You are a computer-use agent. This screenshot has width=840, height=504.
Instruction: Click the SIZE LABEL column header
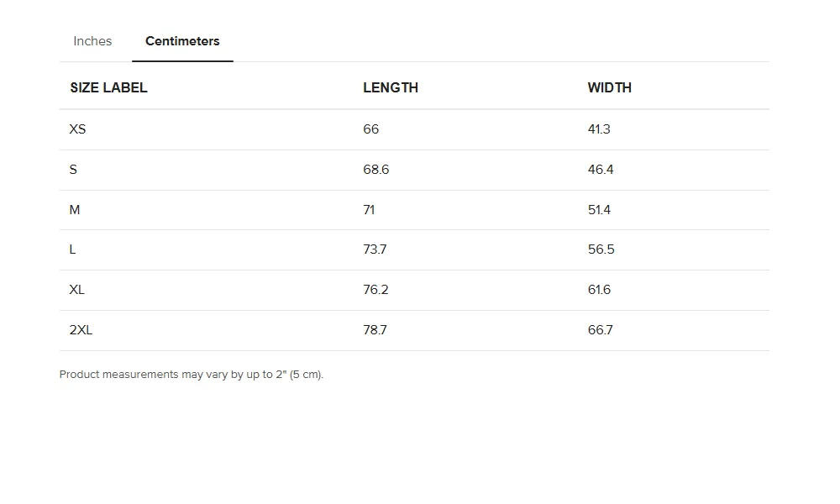pos(108,88)
